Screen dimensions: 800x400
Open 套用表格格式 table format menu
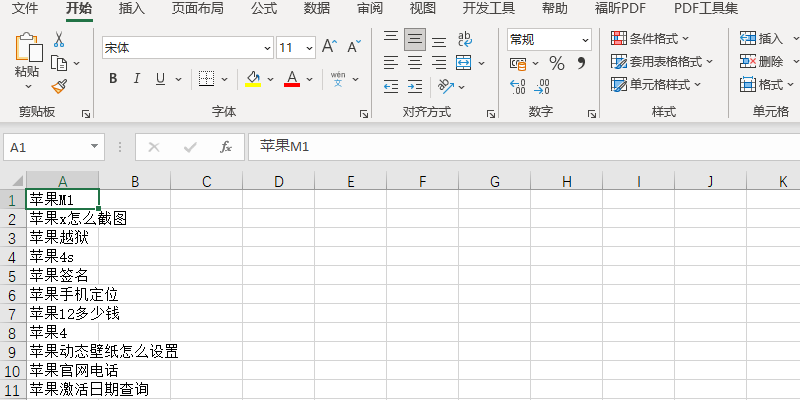coord(662,62)
